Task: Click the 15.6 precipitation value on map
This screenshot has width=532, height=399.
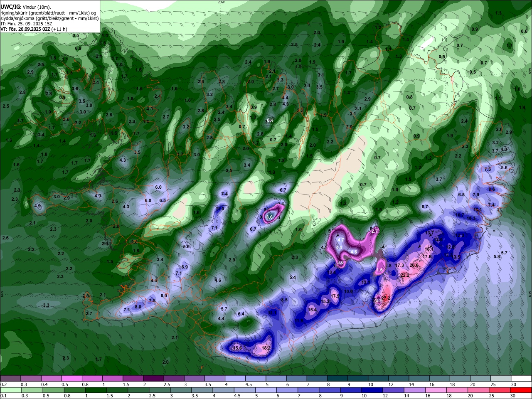Action: pyautogui.click(x=237, y=348)
